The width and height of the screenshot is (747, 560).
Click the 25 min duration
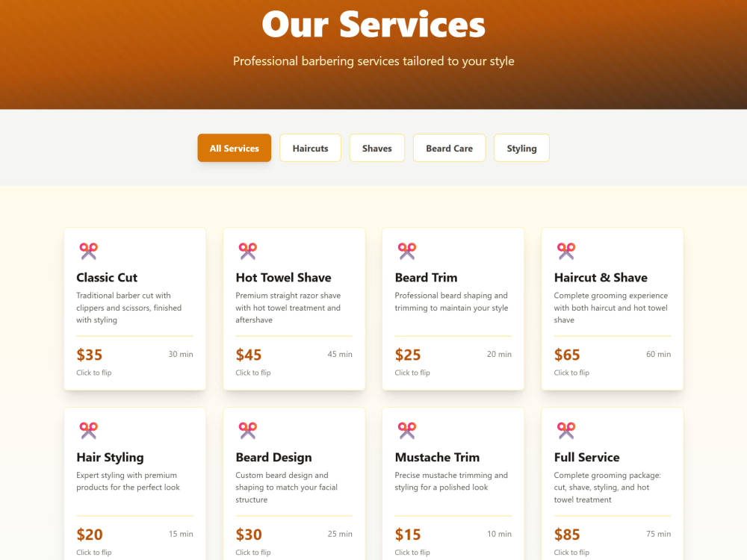(340, 534)
